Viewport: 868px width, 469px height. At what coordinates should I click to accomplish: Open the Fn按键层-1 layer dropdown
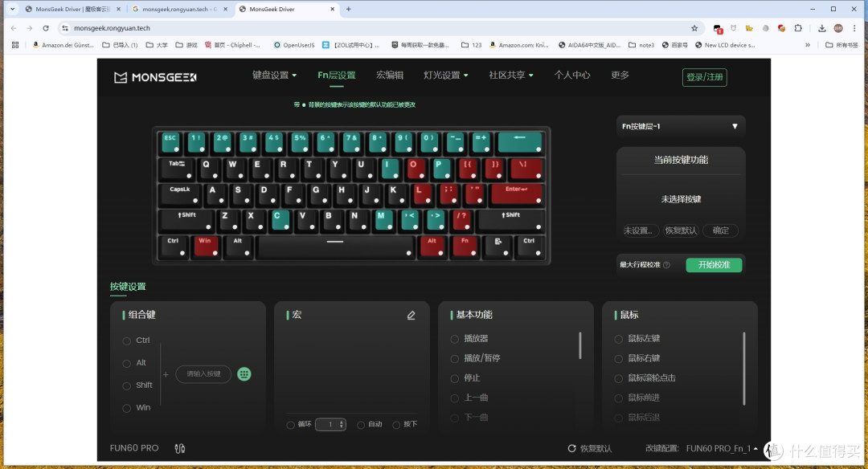click(x=681, y=127)
